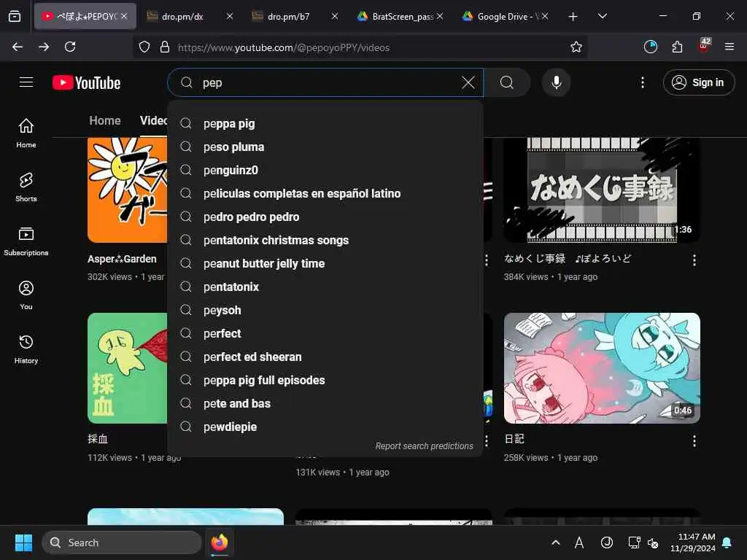This screenshot has height=560, width=747.
Task: Switch to the dro.pm/dx tab
Action: (189, 16)
